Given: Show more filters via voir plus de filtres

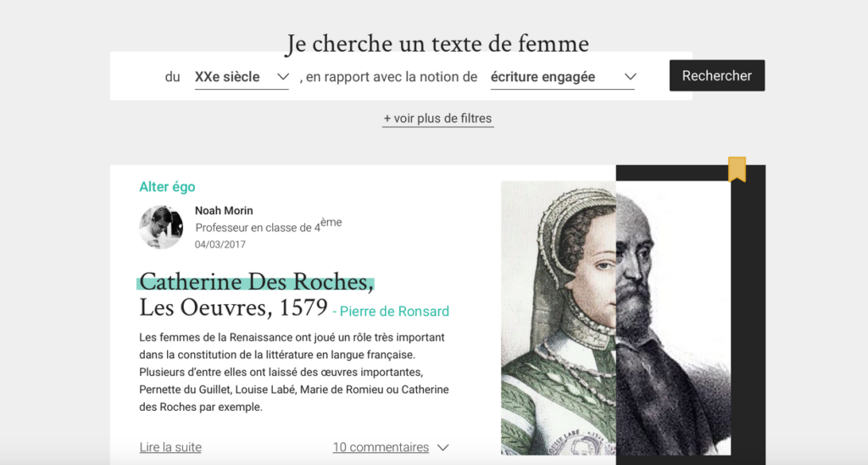Looking at the screenshot, I should coord(438,119).
